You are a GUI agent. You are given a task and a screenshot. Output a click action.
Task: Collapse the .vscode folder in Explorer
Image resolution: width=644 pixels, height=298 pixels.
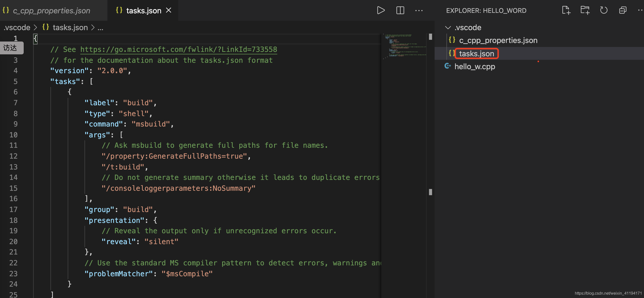coord(448,27)
